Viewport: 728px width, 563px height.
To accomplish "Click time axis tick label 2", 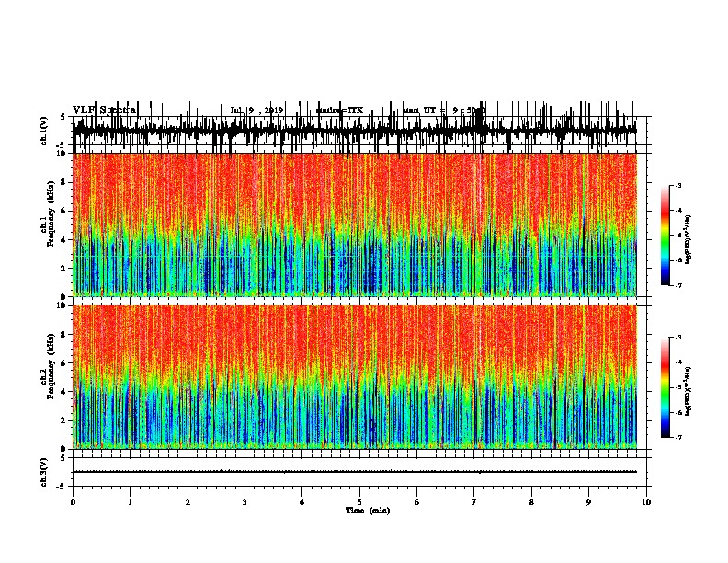I will (x=188, y=502).
